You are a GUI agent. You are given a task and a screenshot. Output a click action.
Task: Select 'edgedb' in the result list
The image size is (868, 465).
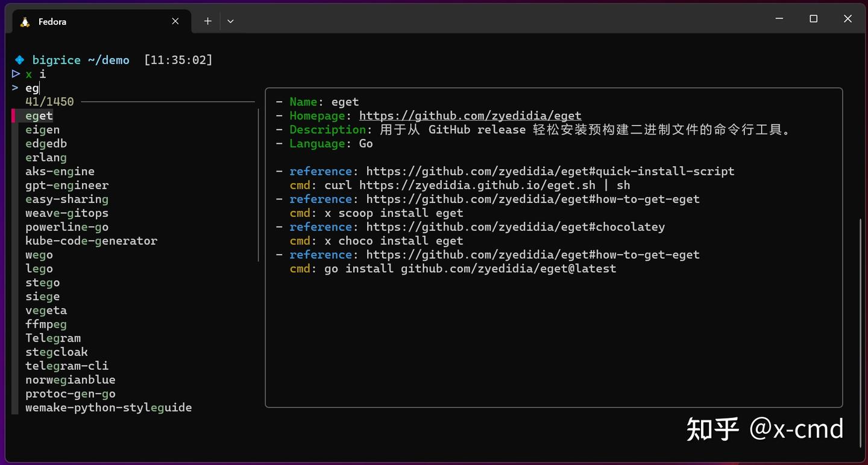click(46, 143)
